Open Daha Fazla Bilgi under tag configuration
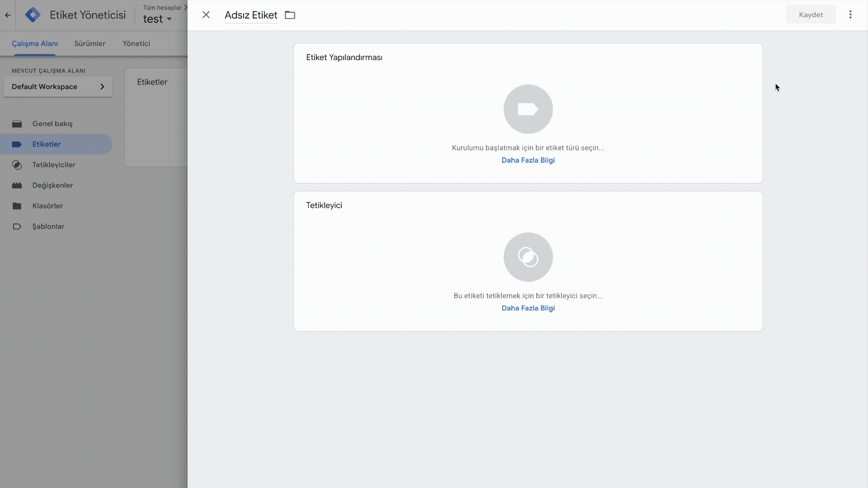Image resolution: width=868 pixels, height=488 pixels. coord(528,160)
